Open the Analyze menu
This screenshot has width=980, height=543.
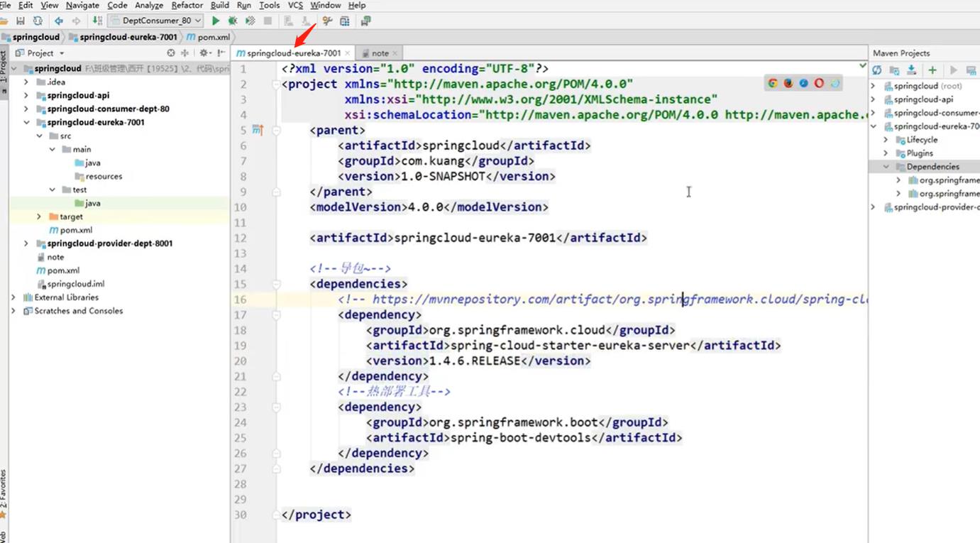click(149, 5)
